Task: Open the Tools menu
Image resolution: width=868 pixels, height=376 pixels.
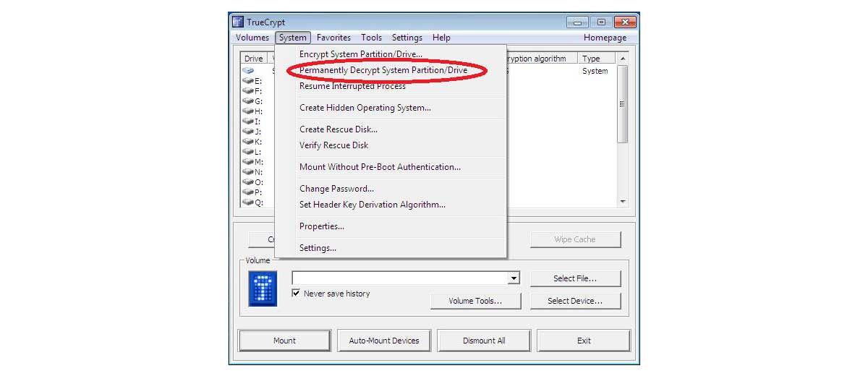Action: (371, 38)
